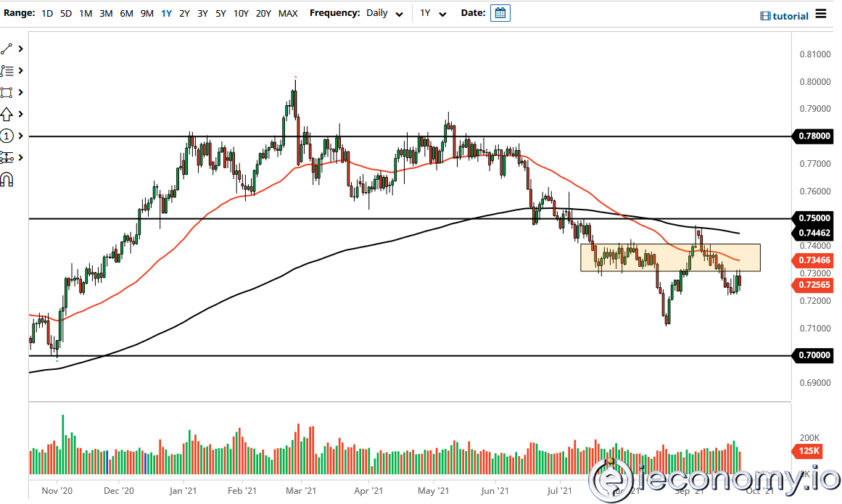842x504 pixels.
Task: Open the calendar date picker
Action: point(500,12)
